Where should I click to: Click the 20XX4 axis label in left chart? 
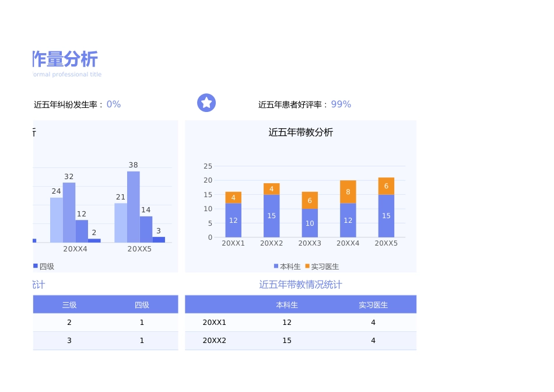pos(75,249)
